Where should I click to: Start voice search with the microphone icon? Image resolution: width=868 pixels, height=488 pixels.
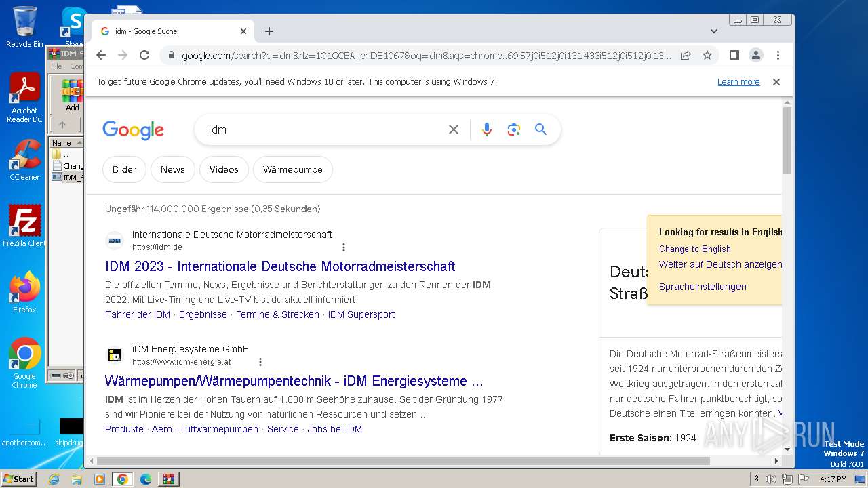click(x=487, y=129)
